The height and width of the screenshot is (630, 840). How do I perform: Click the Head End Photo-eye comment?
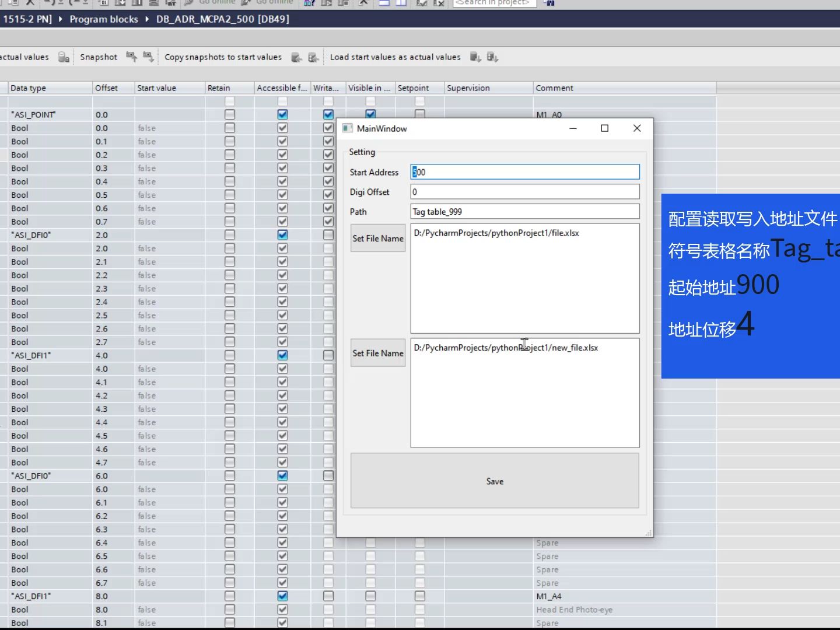[x=575, y=610]
